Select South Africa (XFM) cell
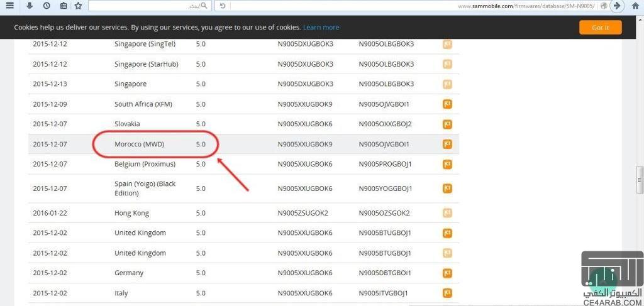 point(143,104)
